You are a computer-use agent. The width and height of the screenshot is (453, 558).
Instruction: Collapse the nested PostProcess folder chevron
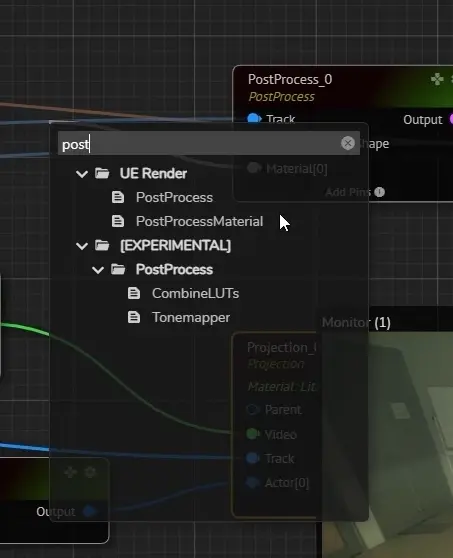98,270
